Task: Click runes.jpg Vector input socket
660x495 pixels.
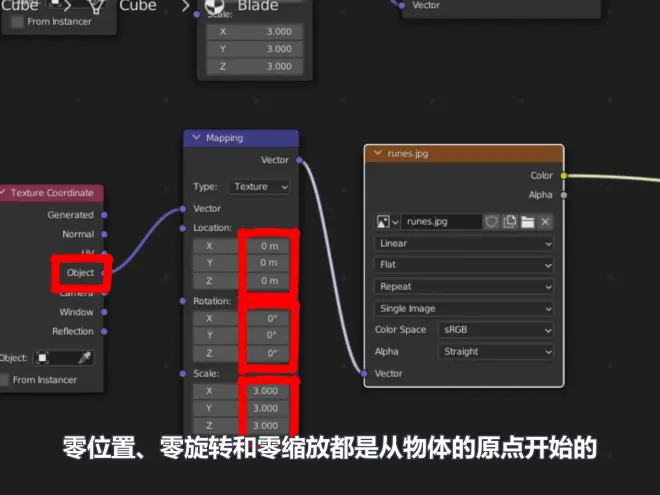Action: [365, 373]
